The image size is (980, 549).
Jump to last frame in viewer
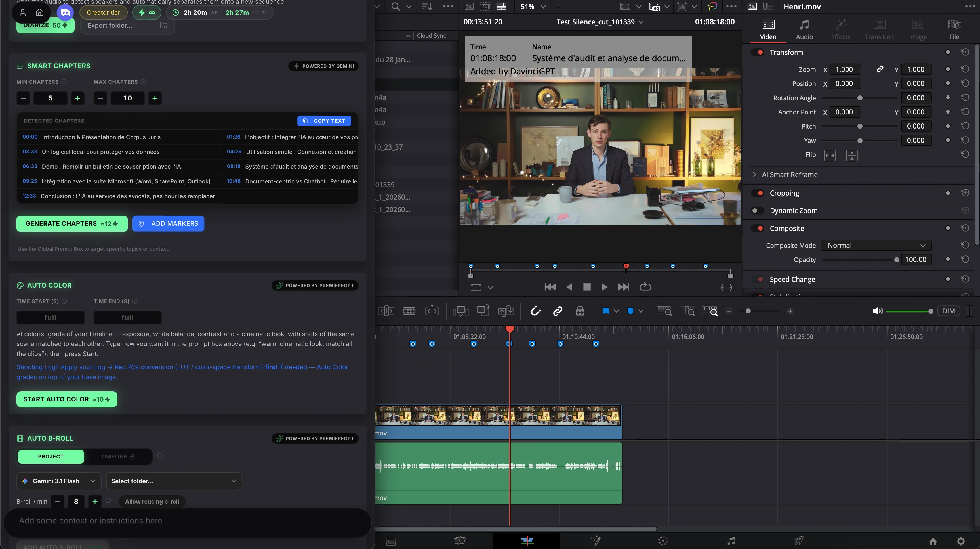tap(623, 287)
